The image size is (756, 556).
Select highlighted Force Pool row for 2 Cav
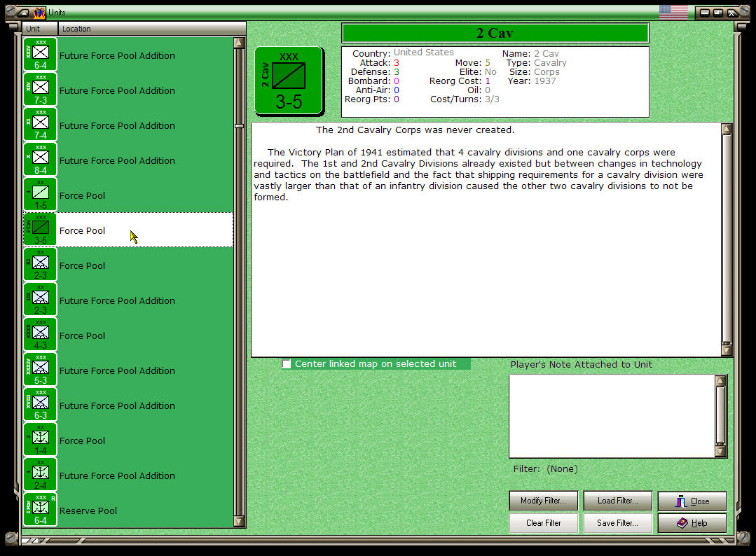tap(128, 230)
